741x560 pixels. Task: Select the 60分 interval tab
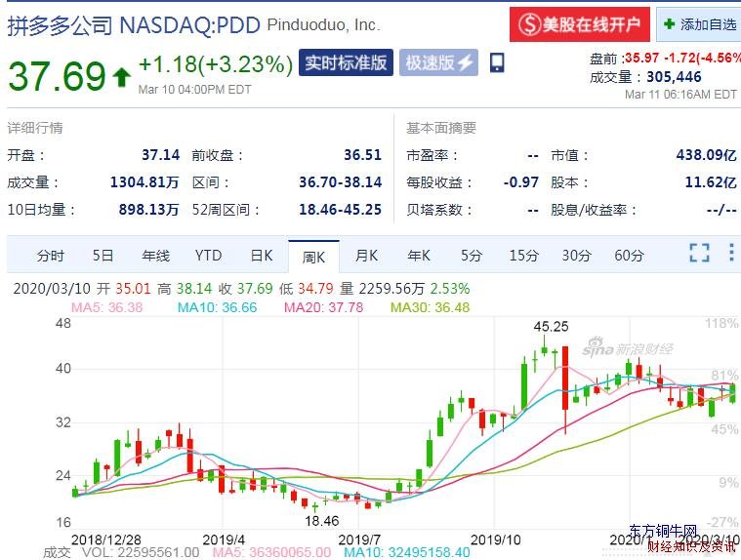(x=629, y=256)
